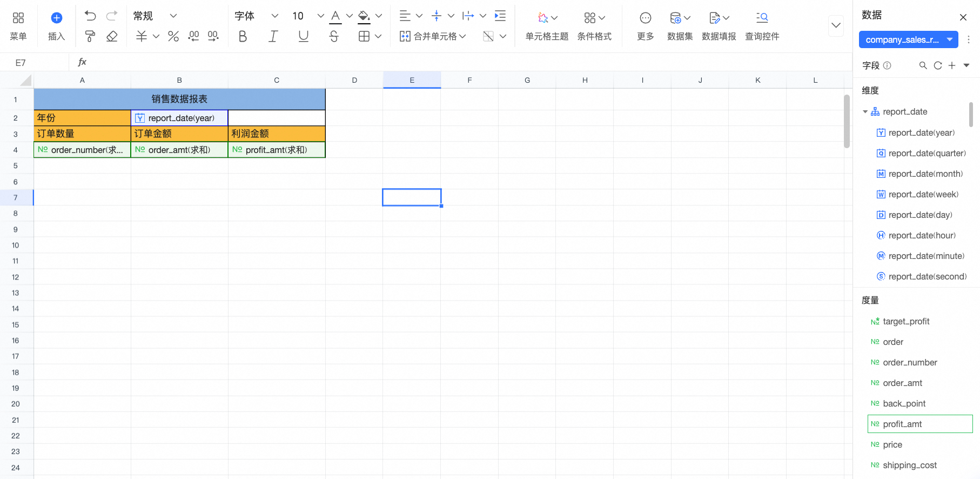
Task: Decrease decimal places
Action: (x=193, y=36)
